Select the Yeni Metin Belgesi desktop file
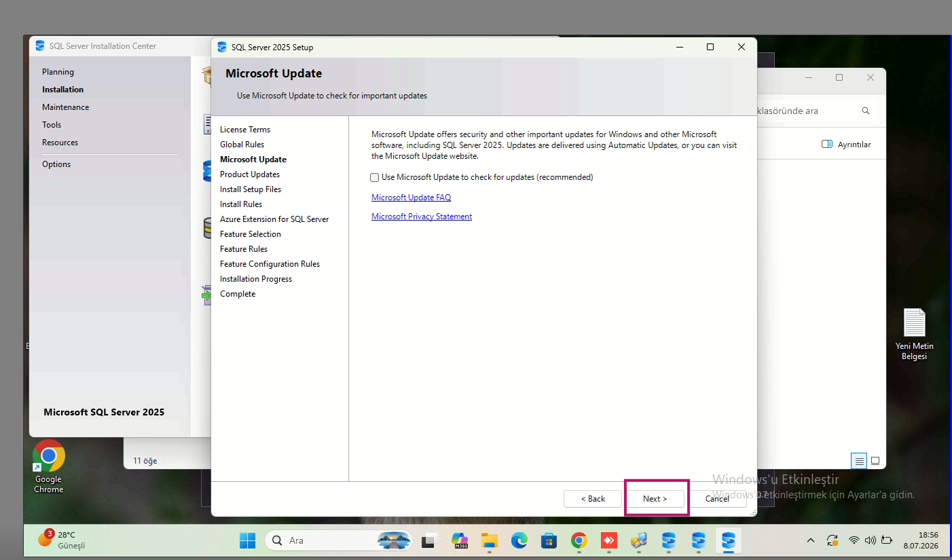The image size is (952, 560). click(x=914, y=335)
